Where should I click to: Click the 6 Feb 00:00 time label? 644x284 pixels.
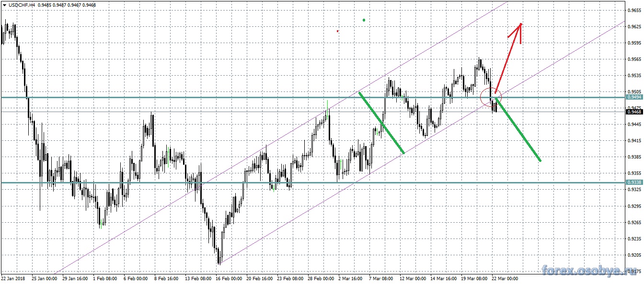[136, 278]
